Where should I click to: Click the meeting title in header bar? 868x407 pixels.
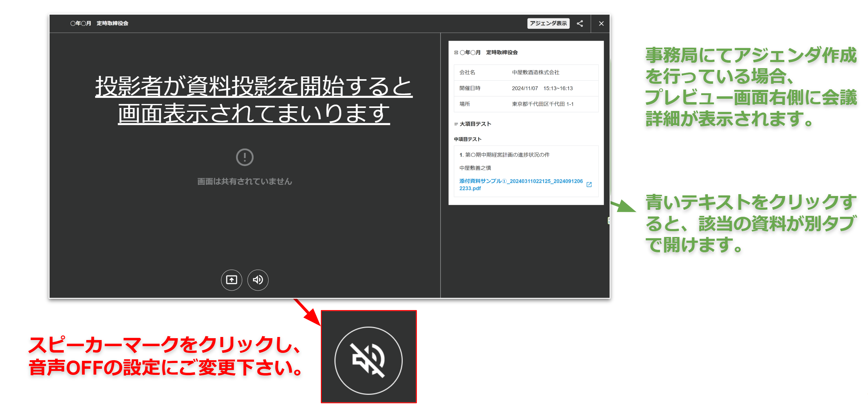(x=99, y=23)
